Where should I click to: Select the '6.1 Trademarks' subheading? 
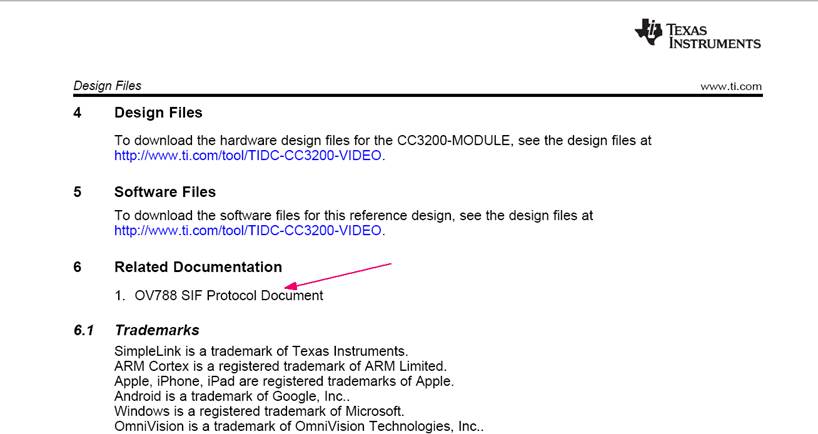pos(136,330)
